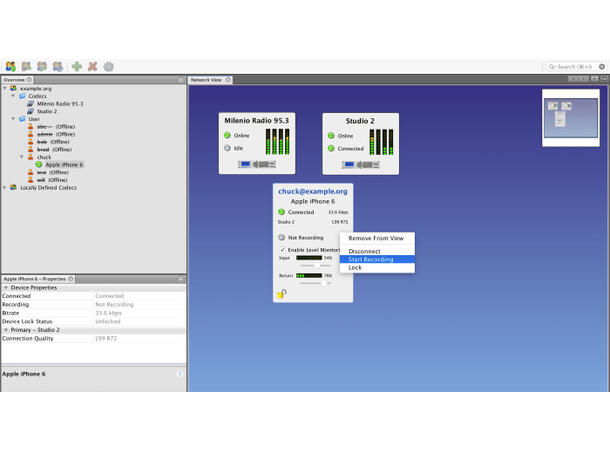Choose Remove From View in context menu

click(x=377, y=238)
